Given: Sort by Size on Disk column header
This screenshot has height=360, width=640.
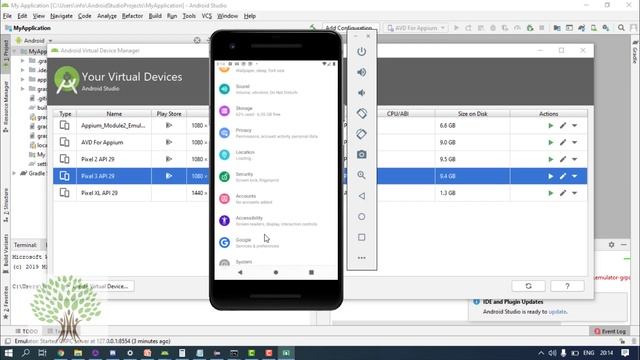Looking at the screenshot, I should coord(472,114).
